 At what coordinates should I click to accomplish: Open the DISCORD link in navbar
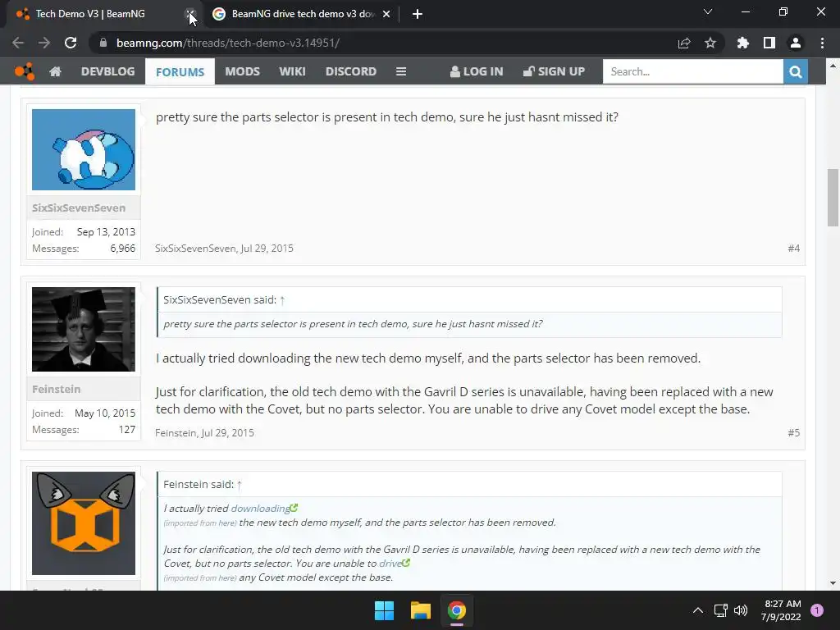click(351, 71)
